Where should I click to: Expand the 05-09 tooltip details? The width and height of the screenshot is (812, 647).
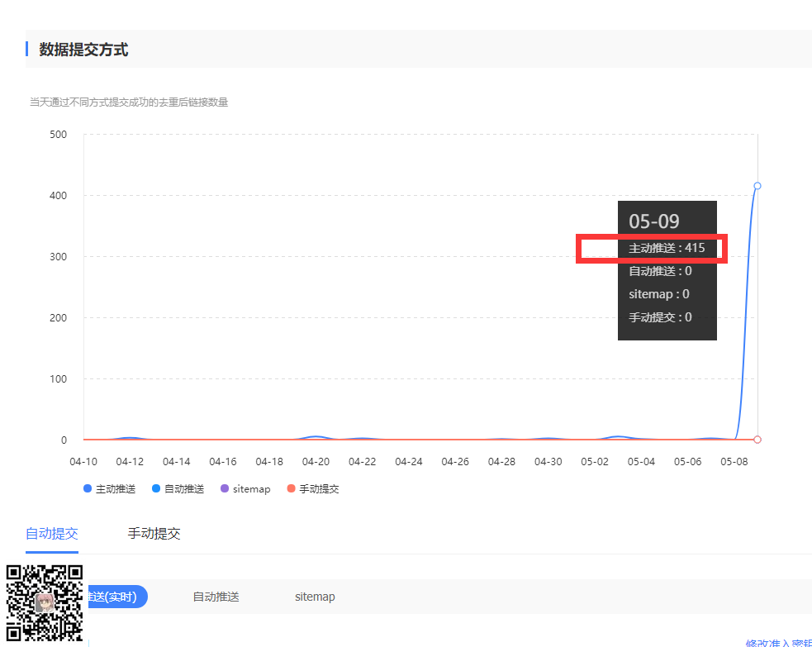[x=657, y=221]
